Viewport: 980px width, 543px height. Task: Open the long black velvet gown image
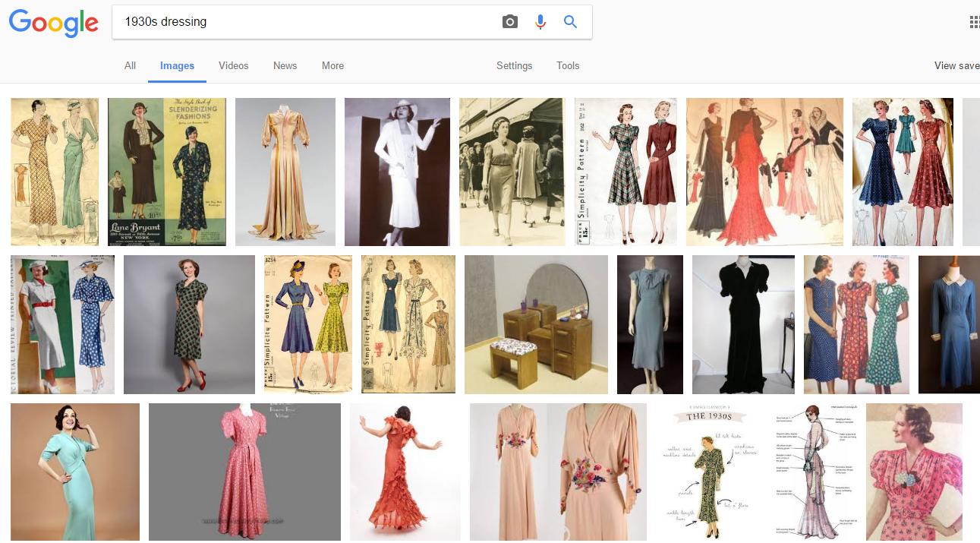pyautogui.click(x=743, y=324)
